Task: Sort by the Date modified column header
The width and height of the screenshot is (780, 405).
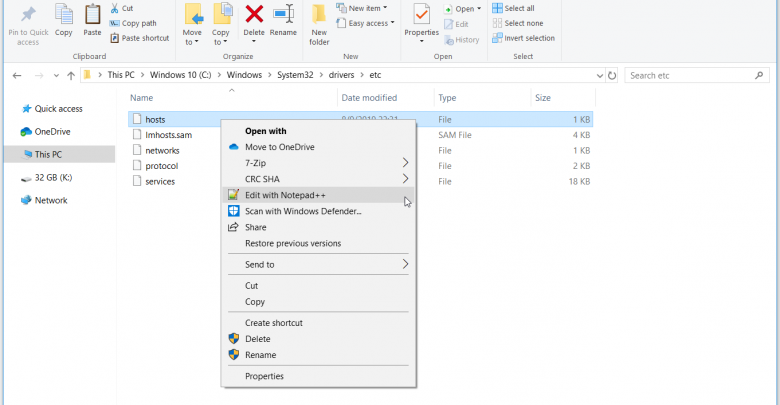Action: tap(369, 98)
